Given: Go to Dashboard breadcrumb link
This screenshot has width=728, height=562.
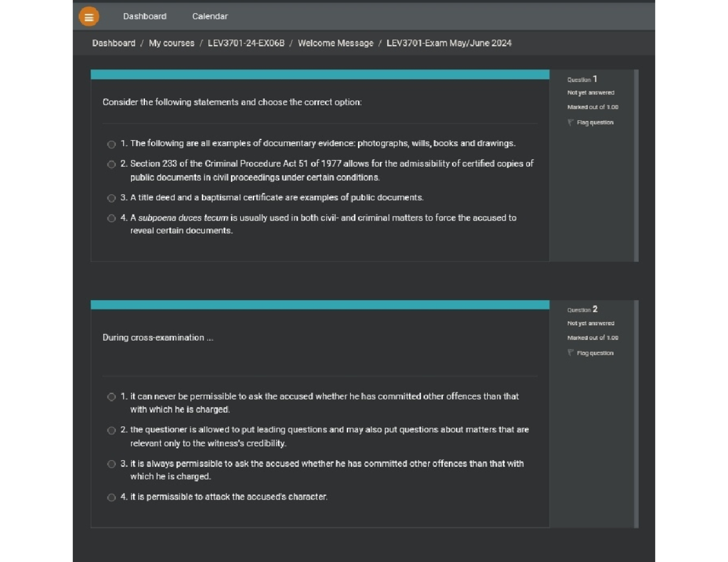Looking at the screenshot, I should click(113, 43).
